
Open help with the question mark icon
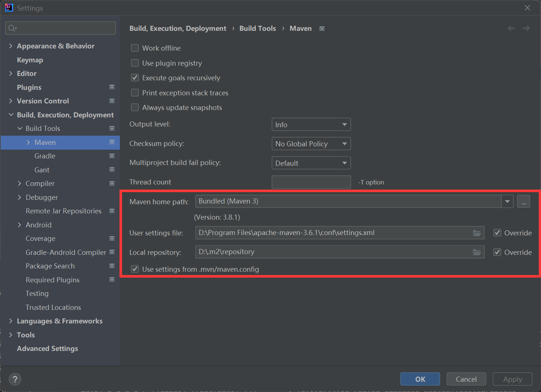coord(15,379)
